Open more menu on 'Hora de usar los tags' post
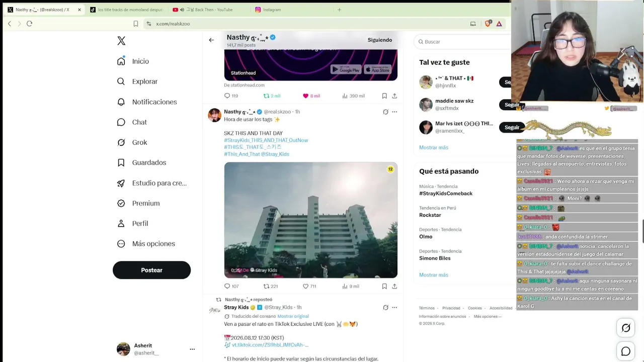 coord(394,112)
